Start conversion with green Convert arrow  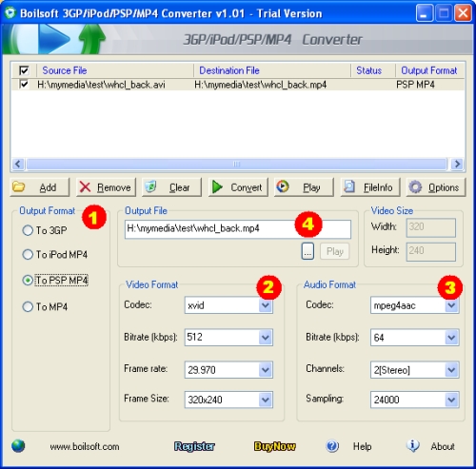[217, 186]
